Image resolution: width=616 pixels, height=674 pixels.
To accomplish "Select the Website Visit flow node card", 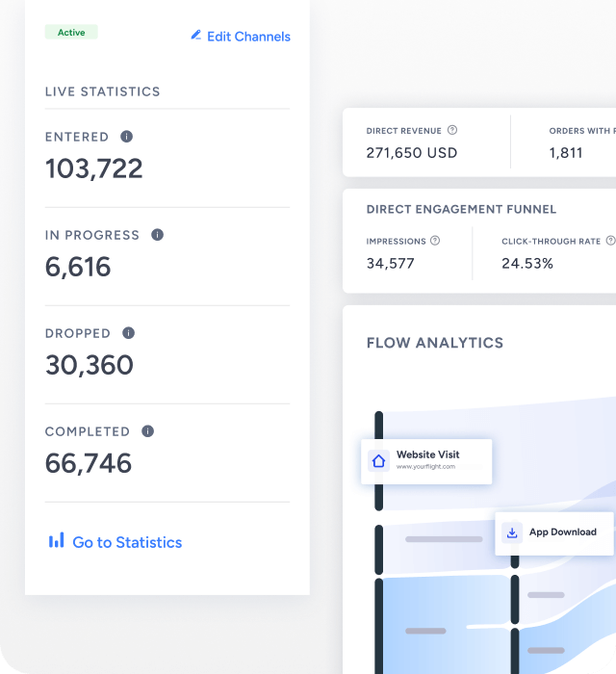I will (428, 461).
